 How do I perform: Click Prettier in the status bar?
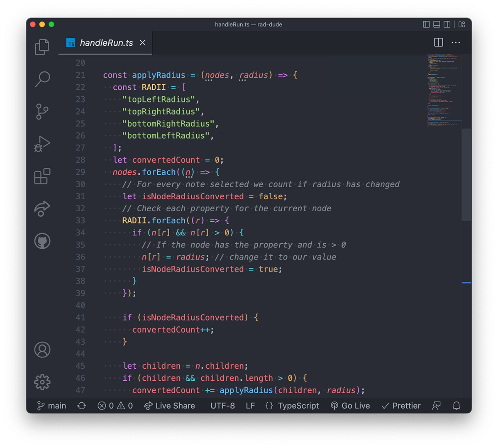click(401, 406)
